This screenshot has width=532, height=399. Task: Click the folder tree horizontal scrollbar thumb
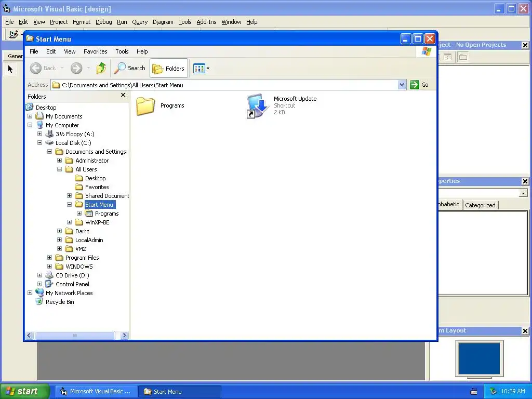click(75, 335)
